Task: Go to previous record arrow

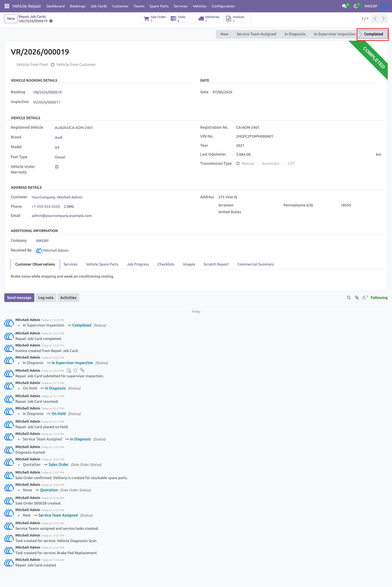Action: click(375, 19)
